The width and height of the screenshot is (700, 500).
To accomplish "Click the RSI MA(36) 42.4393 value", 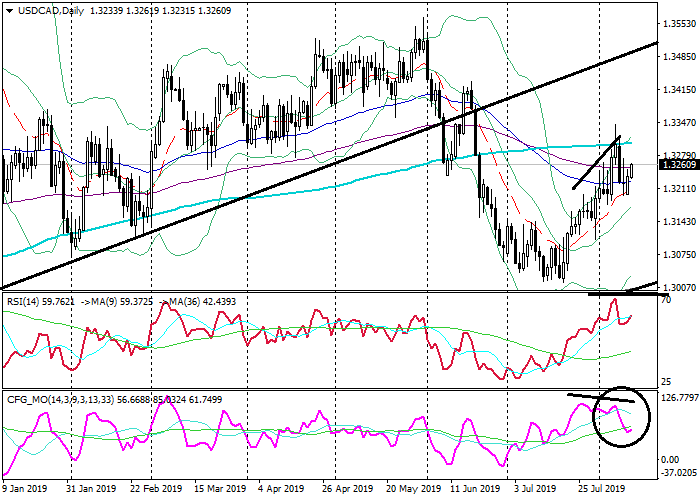I will pyautogui.click(x=198, y=302).
